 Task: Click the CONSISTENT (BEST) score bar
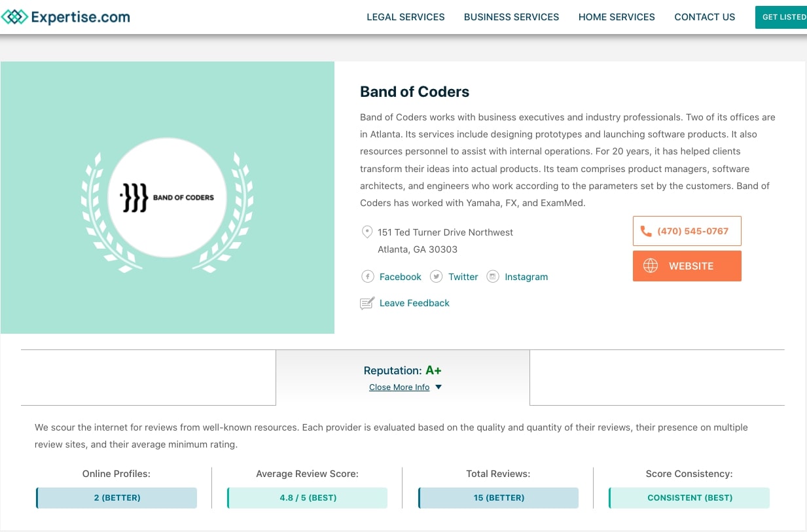tap(689, 498)
